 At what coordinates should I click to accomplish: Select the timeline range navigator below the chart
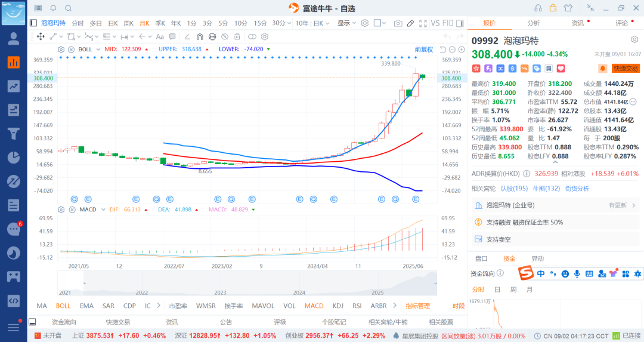point(247,284)
